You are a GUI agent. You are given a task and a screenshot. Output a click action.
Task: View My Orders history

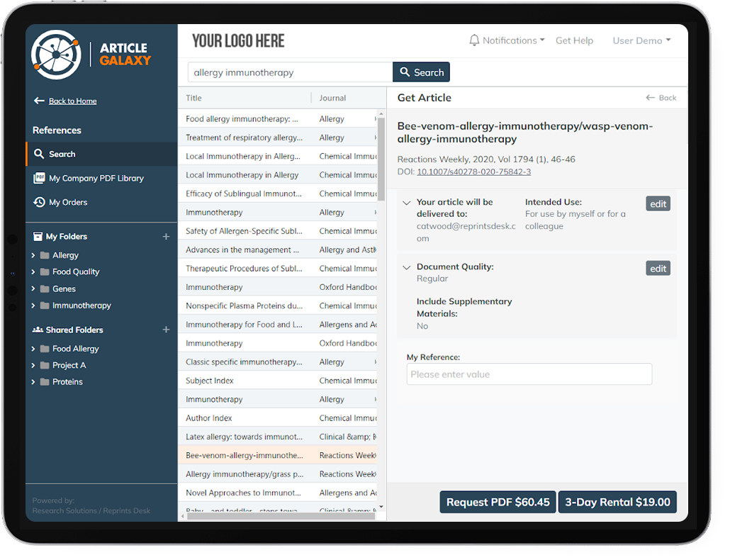pos(69,202)
